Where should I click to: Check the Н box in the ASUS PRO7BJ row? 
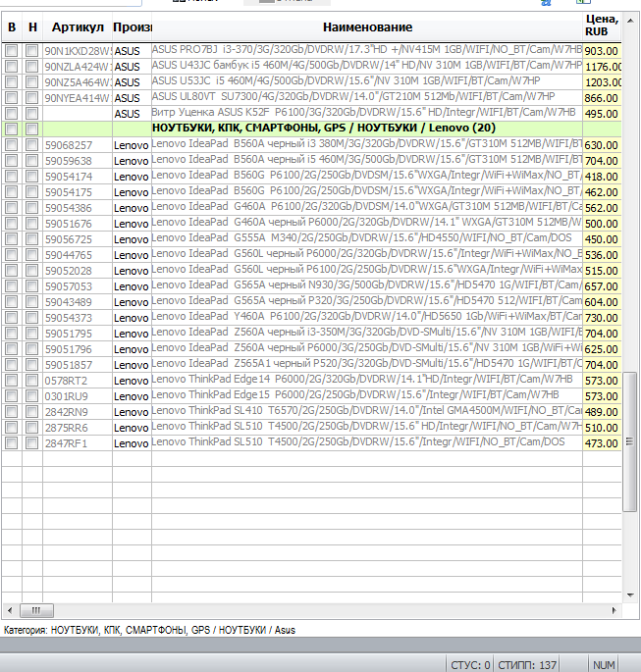pos(31,51)
